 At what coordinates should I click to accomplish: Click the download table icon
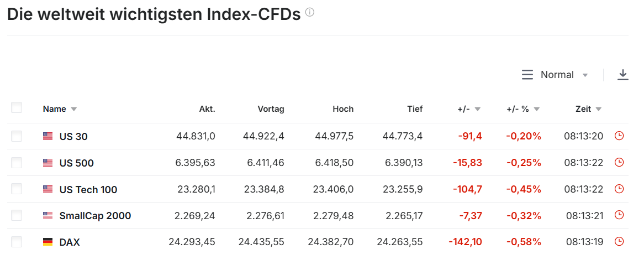coord(623,75)
